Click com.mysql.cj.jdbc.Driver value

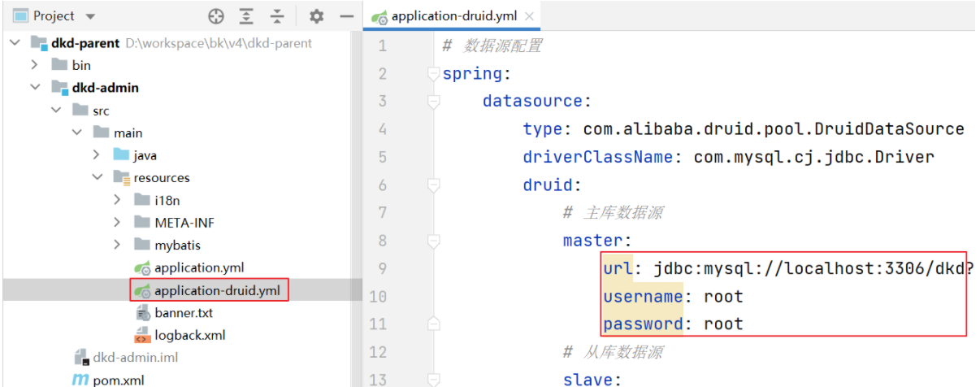814,157
